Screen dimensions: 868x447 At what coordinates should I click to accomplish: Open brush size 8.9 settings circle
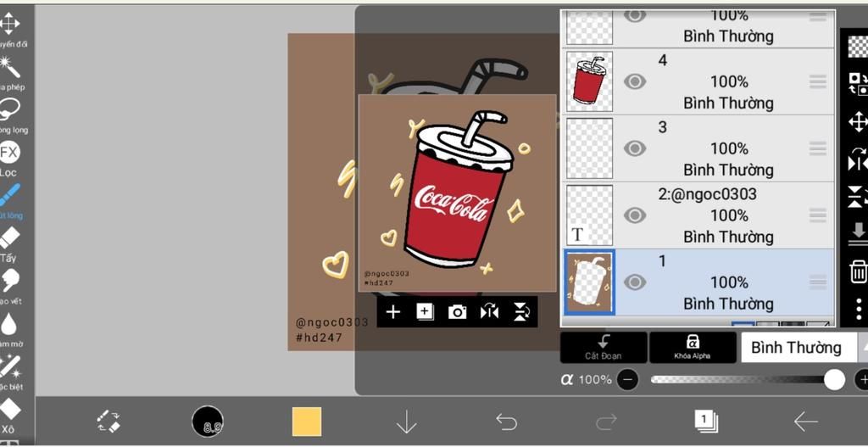[x=208, y=422]
